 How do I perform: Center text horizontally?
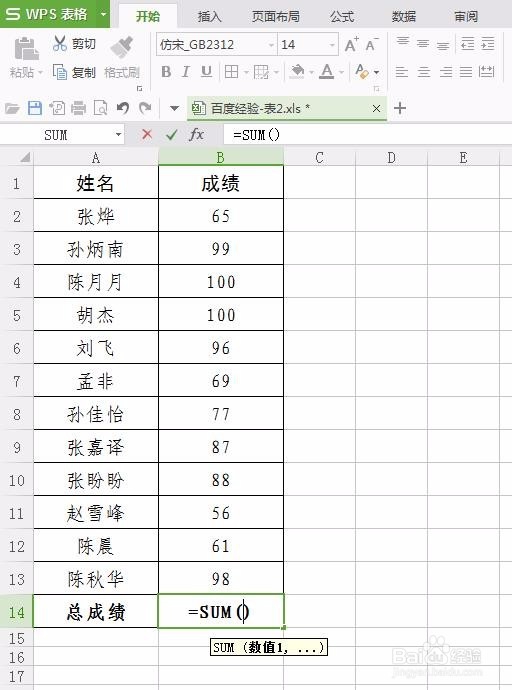[x=424, y=71]
